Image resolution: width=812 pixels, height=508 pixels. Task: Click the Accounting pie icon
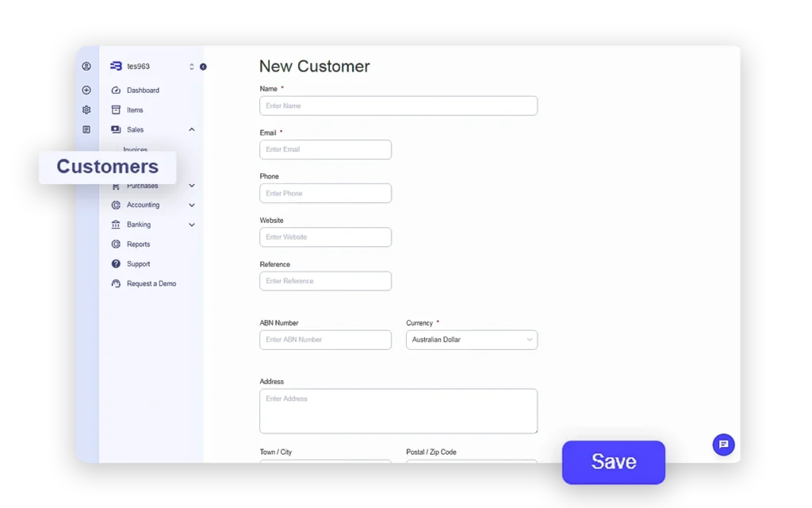click(x=116, y=206)
